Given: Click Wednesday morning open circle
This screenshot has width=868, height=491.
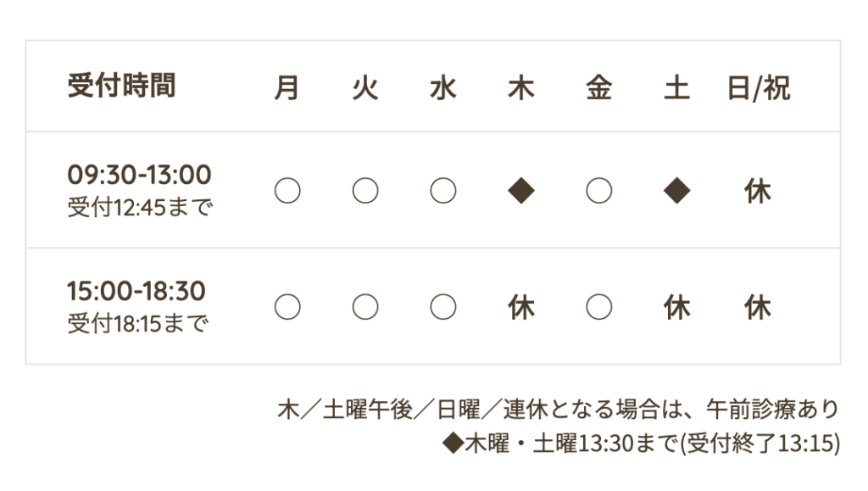Looking at the screenshot, I should 443,192.
